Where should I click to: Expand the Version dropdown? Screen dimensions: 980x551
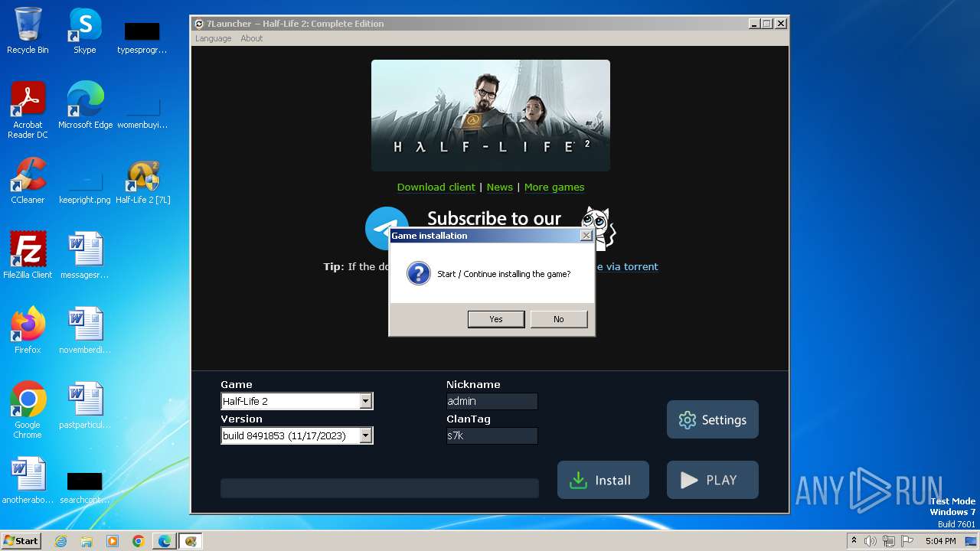coord(365,435)
